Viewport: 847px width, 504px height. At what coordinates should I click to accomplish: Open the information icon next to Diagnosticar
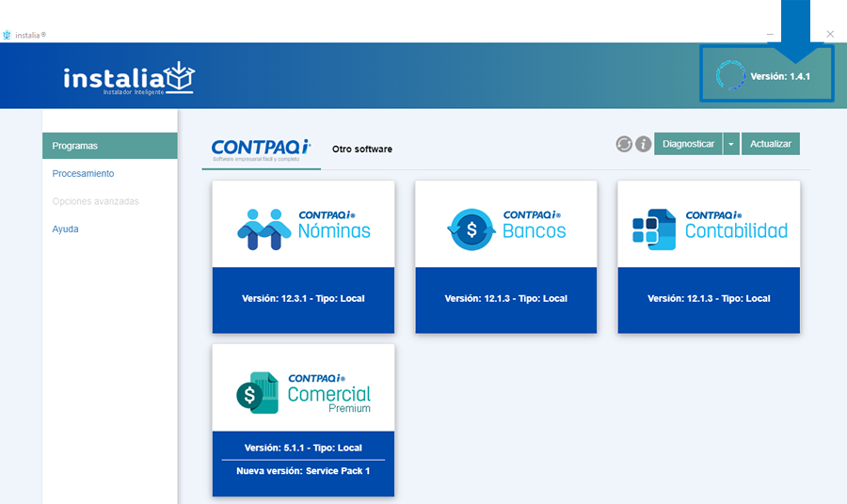click(x=643, y=144)
